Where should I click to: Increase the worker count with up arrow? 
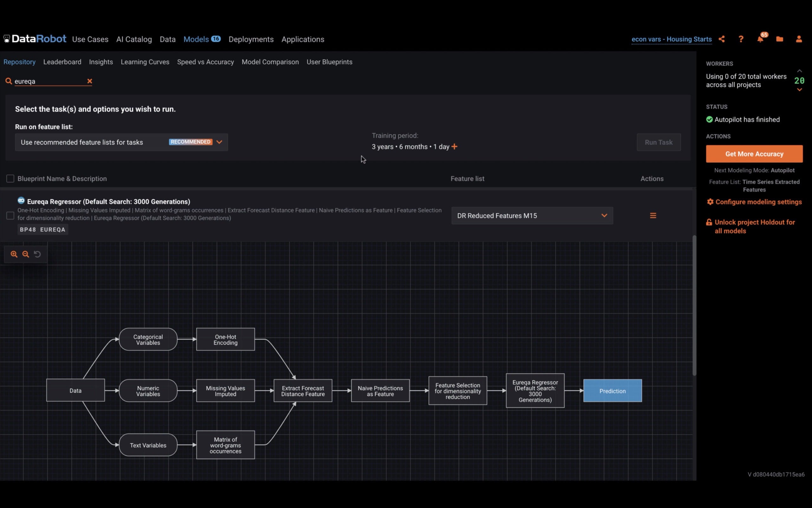(x=800, y=71)
